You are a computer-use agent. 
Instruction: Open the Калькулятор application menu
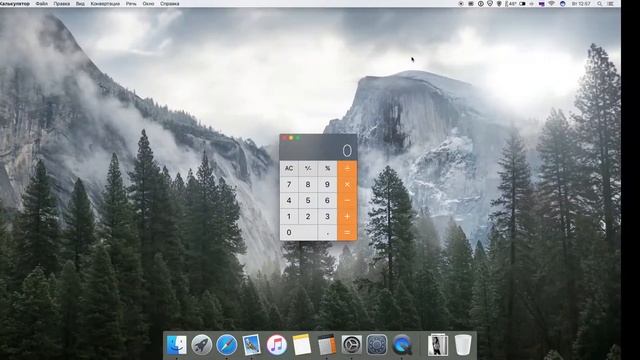(15, 4)
